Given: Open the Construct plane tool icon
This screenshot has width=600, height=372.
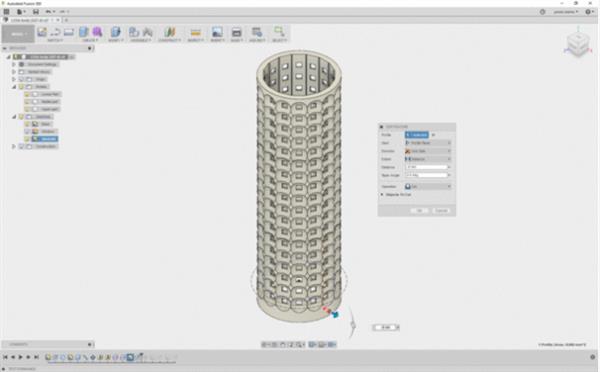Looking at the screenshot, I should (x=170, y=32).
